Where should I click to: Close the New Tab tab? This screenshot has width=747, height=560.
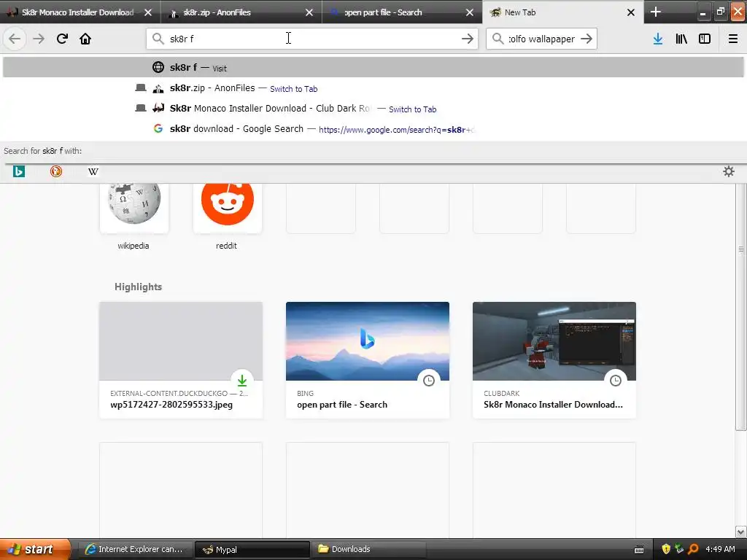(631, 12)
